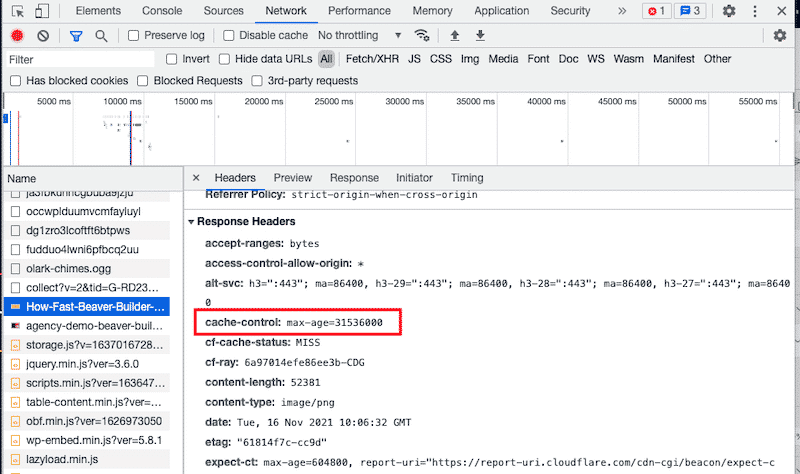Select the olark-chimes.ogg request name
This screenshot has height=474, width=800.
click(x=68, y=268)
